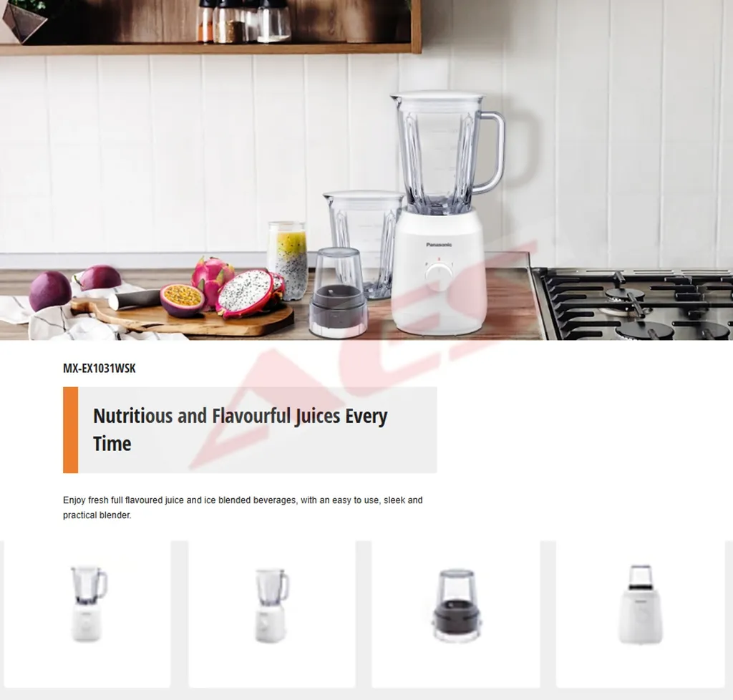
Task: Click the Panasonic logo on blender base
Action: coord(439,244)
